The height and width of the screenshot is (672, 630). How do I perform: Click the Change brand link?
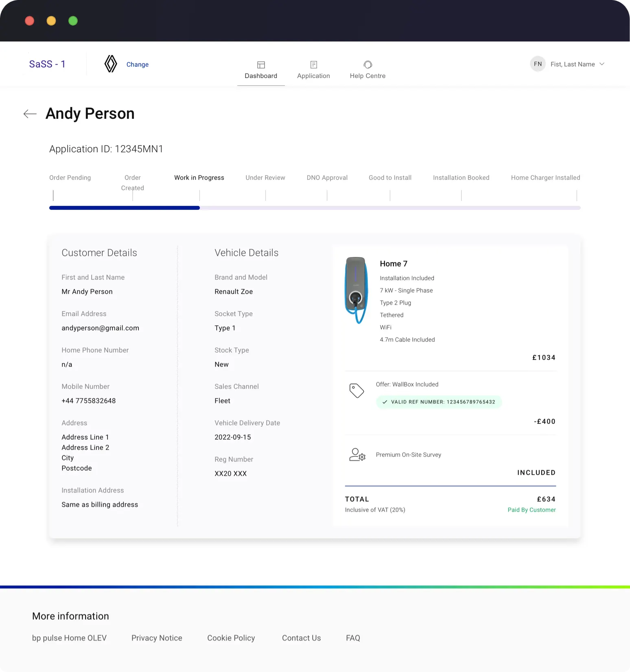[138, 64]
